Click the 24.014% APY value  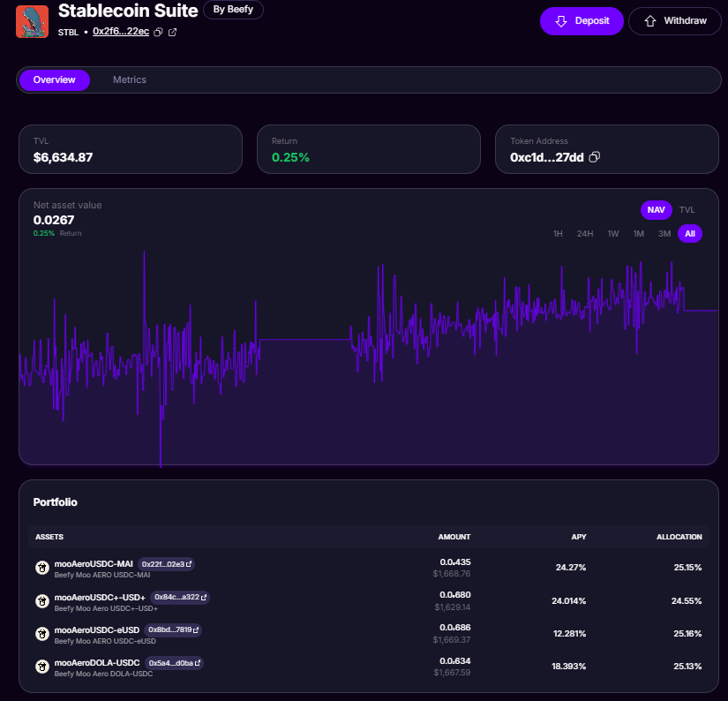tap(569, 601)
